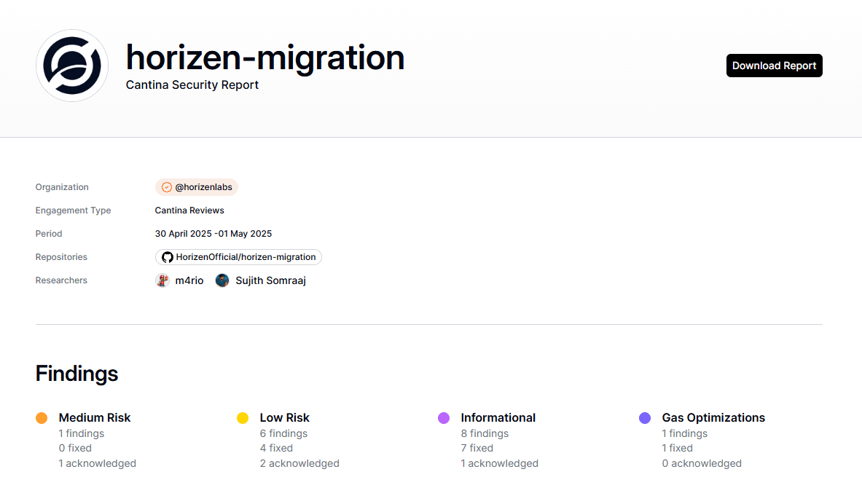862x504 pixels.
Task: Click '0 fixed' under Medium Risk
Action: tap(75, 449)
